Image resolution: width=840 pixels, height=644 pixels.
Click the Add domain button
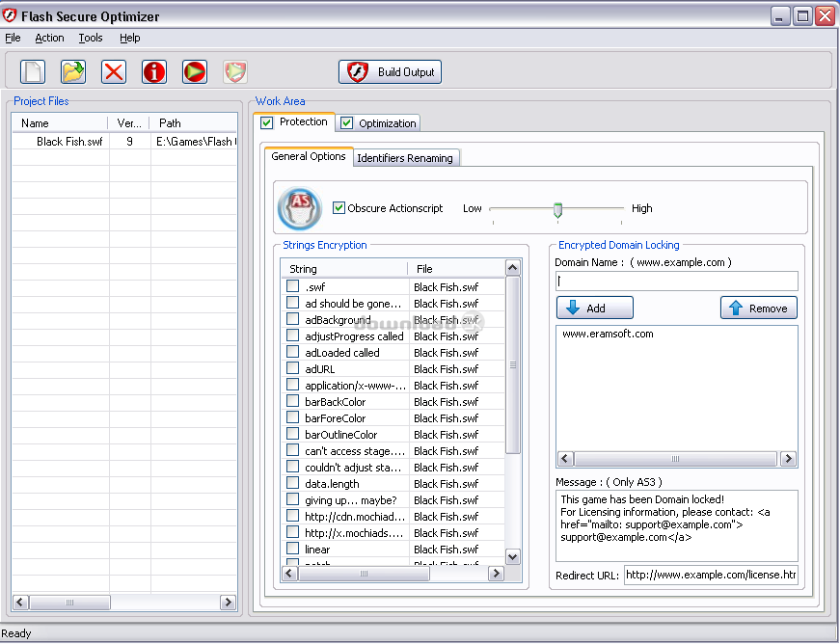(595, 308)
